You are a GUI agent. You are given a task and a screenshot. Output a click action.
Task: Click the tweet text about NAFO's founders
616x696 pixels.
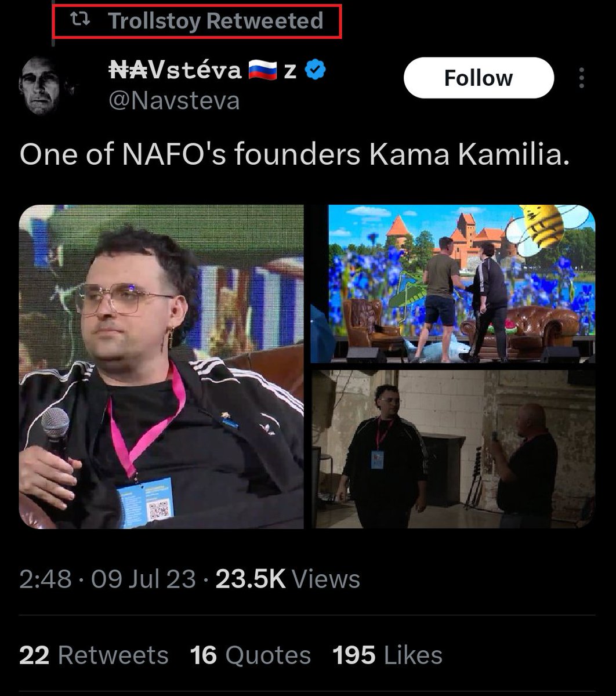click(x=295, y=155)
